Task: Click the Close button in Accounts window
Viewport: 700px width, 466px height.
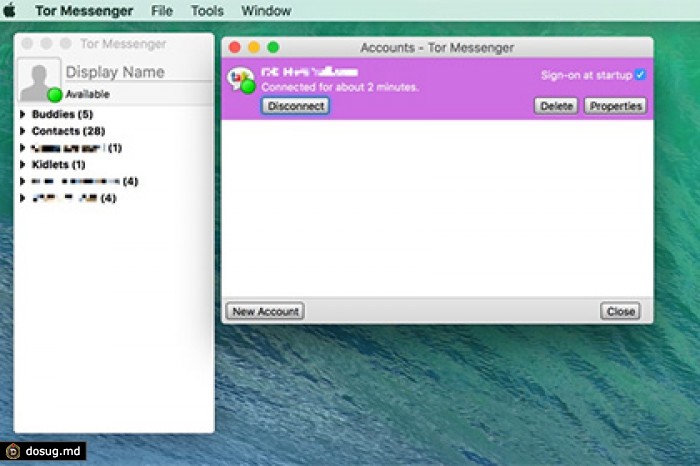Action: 621,311
